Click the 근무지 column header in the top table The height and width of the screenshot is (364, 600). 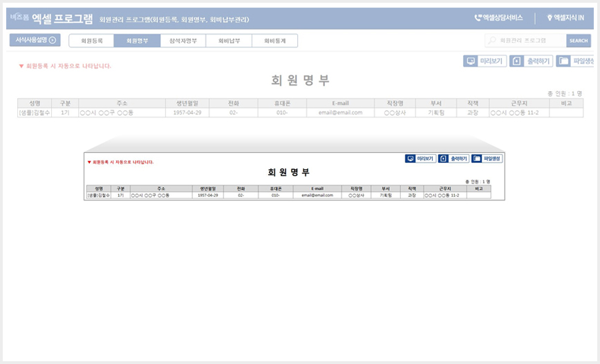click(x=519, y=103)
